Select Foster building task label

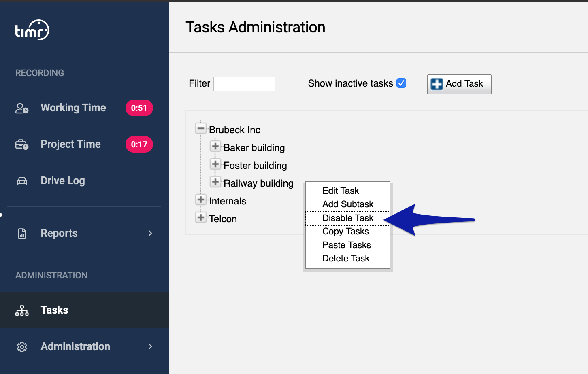tap(255, 166)
